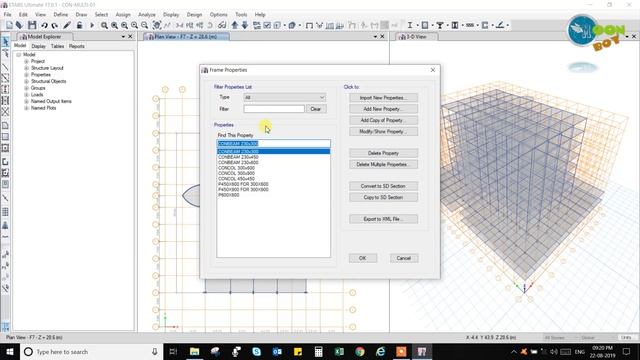Click the perspective glasses toolbar icon

[222, 25]
